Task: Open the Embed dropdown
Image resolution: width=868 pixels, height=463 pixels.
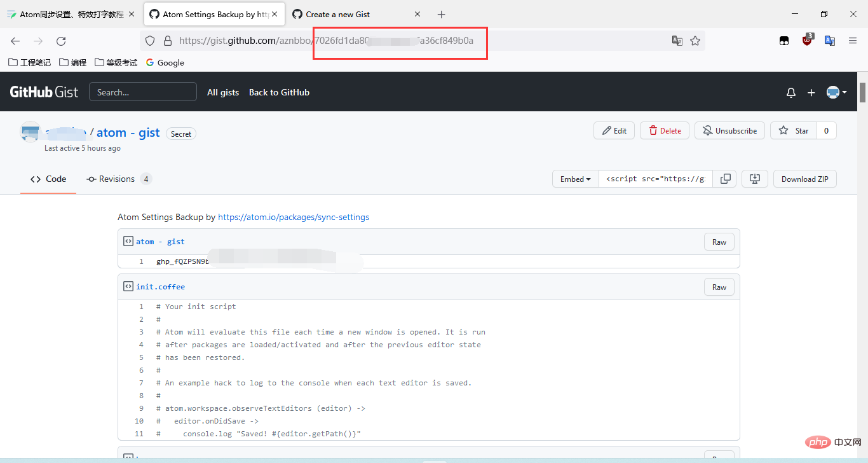Action: (576, 179)
